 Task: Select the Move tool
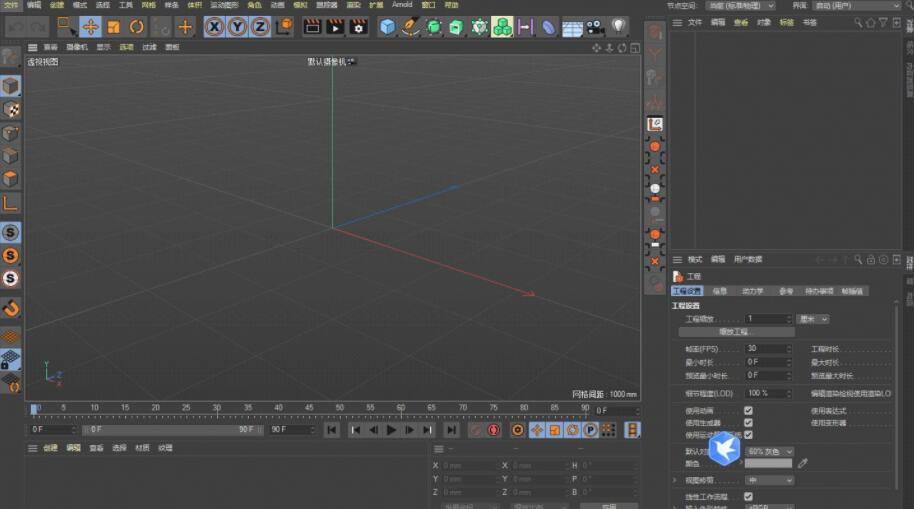tap(90, 27)
